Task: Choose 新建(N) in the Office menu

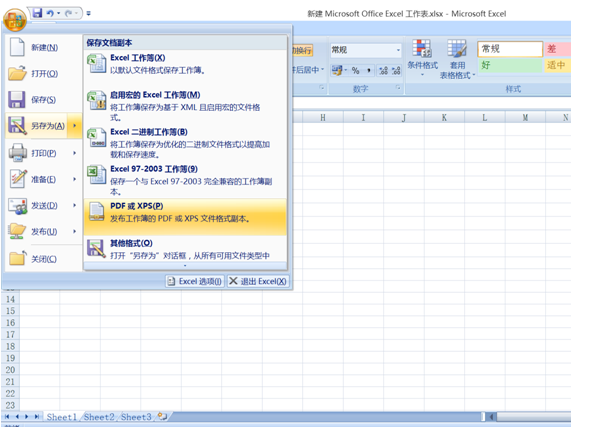Action: [44, 48]
